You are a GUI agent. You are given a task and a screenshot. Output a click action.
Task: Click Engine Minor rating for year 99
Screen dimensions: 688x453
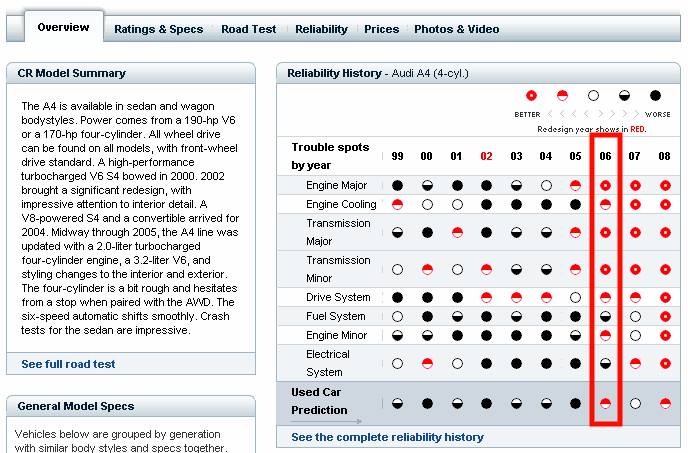pos(397,336)
